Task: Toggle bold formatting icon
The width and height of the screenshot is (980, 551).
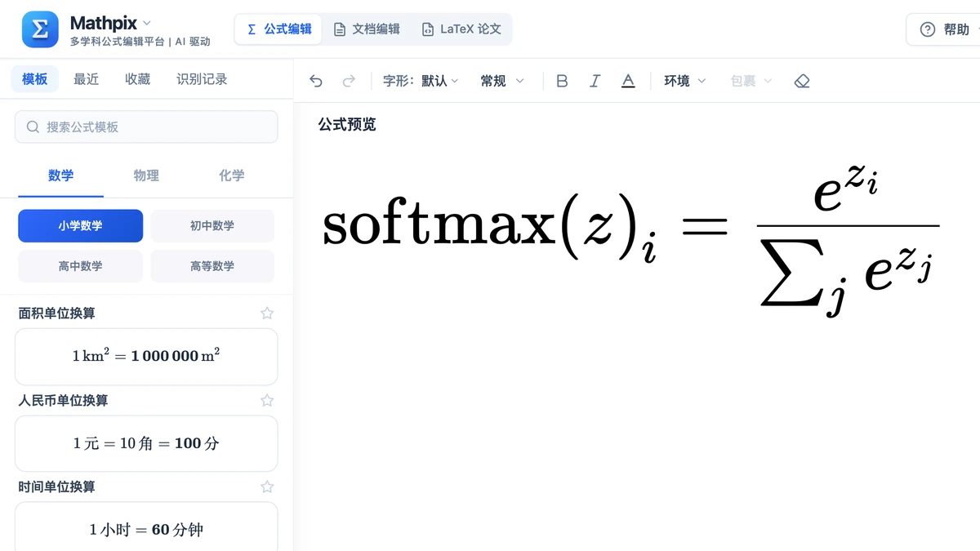Action: click(x=562, y=81)
